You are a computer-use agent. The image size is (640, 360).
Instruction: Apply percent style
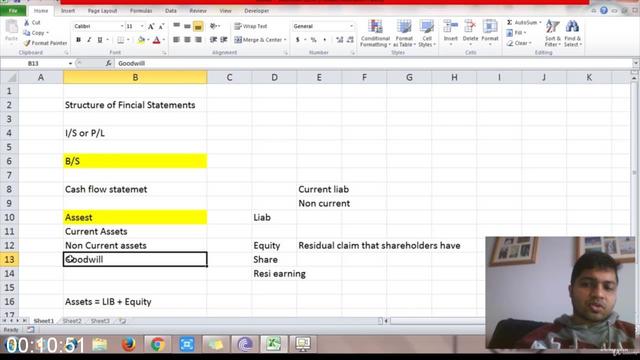[x=313, y=40]
